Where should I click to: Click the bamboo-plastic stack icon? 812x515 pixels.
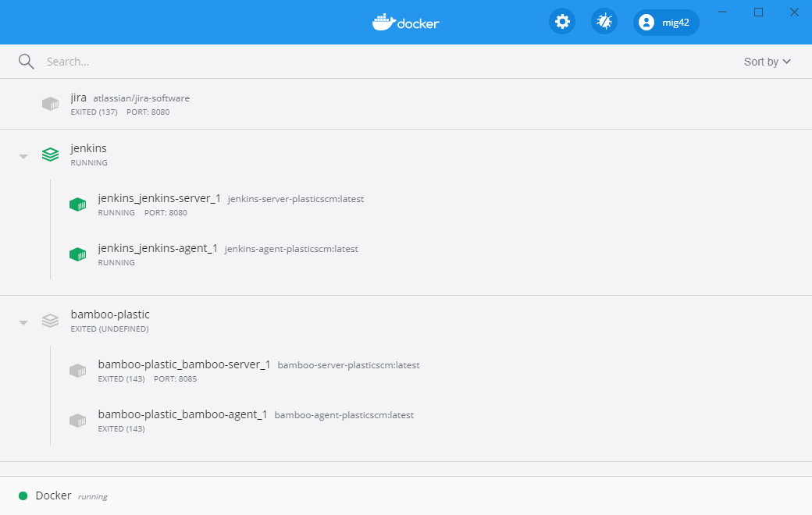50,321
